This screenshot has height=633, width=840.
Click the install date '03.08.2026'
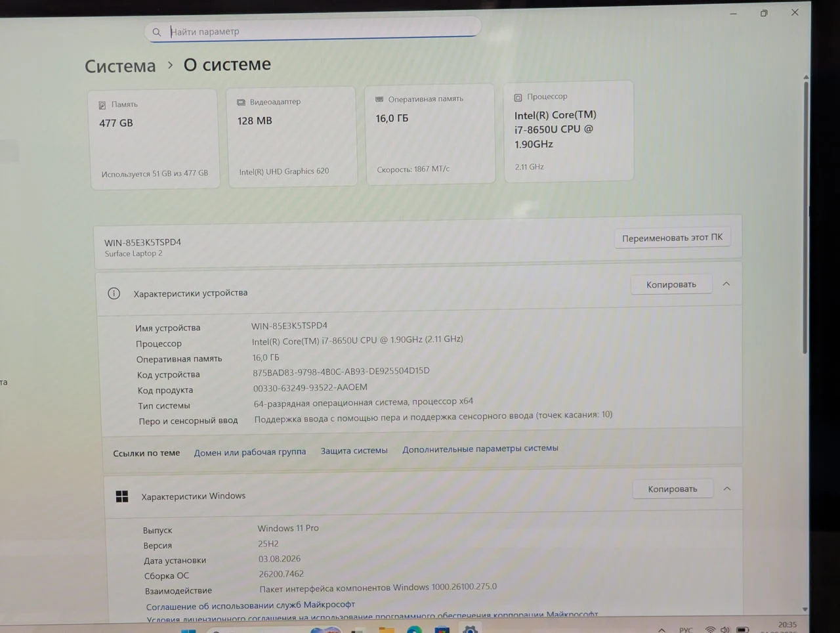point(280,559)
